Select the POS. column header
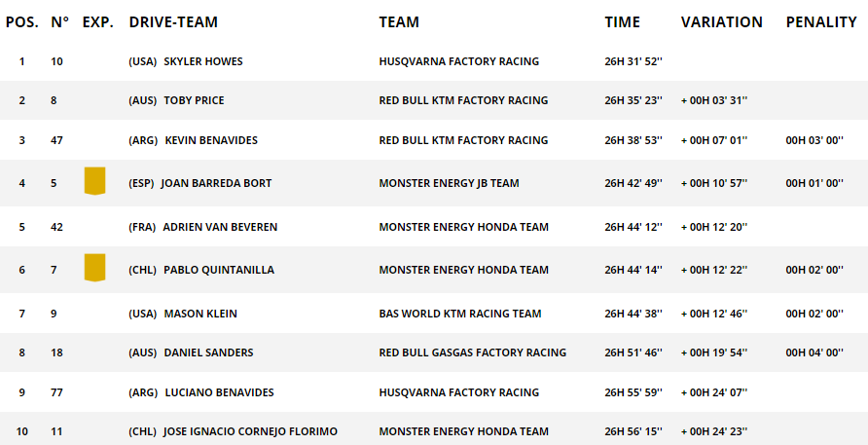Screen dimensions: 868x445 coord(22,22)
